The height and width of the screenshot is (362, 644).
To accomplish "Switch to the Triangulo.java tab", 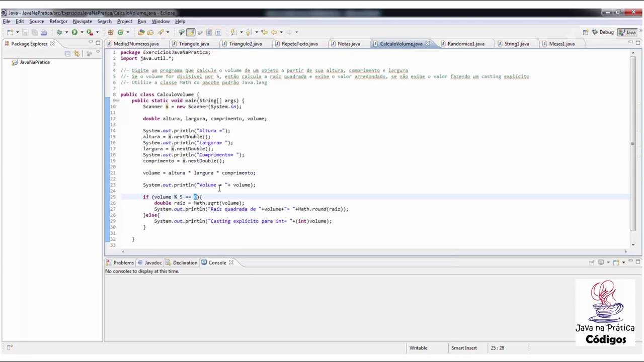I will click(x=191, y=44).
